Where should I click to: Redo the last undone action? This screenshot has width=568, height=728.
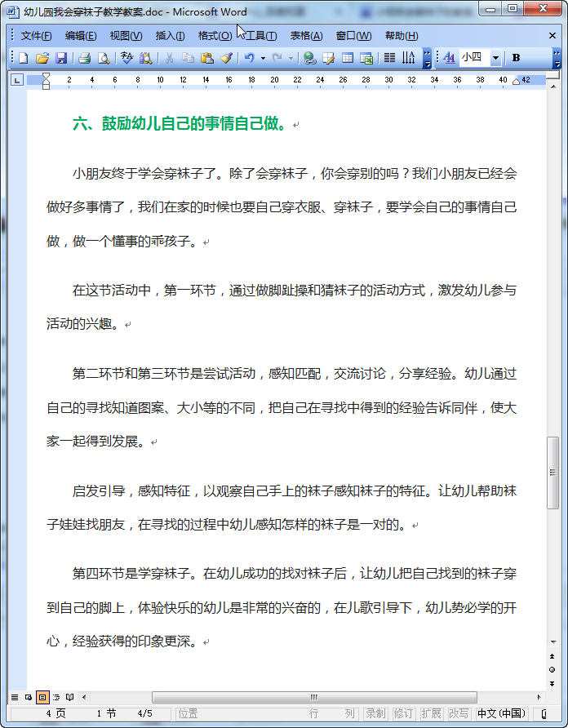[x=277, y=58]
